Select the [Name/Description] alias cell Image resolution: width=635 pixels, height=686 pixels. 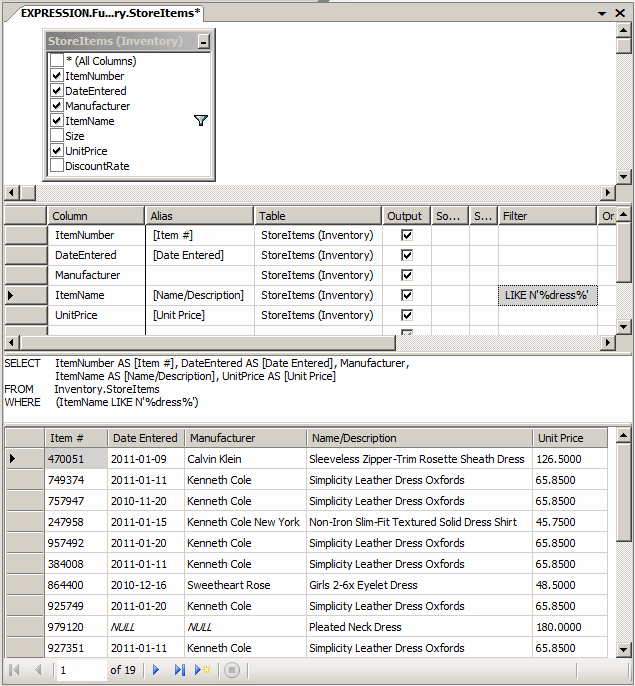(x=200, y=295)
